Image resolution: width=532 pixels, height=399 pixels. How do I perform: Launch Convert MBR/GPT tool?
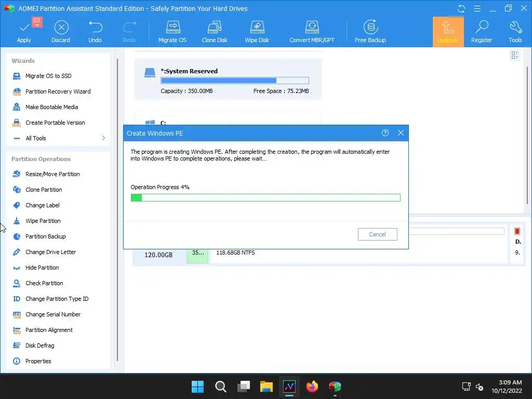point(312,32)
